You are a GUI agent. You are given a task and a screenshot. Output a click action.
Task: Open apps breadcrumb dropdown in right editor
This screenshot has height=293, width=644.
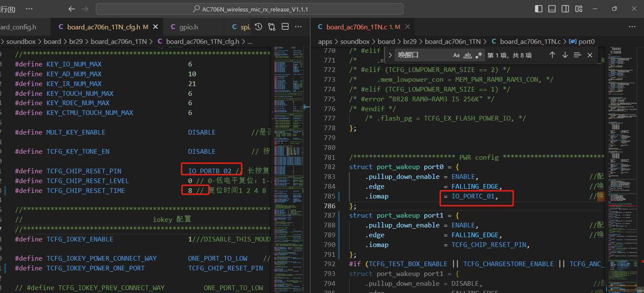[x=325, y=41]
